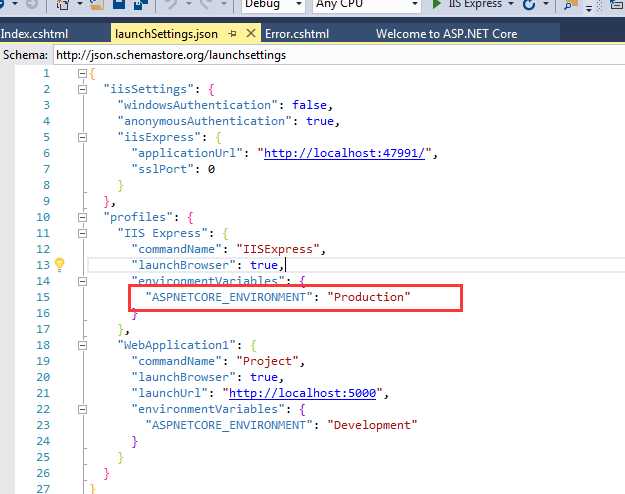
Task: Click the "Development" value on line 23
Action: tap(372, 425)
